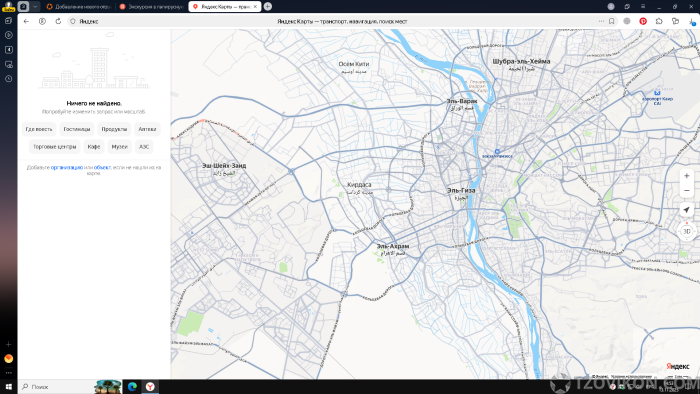Switch to the Экскурсия tab
Viewport: 700px width, 394px height.
pyautogui.click(x=151, y=7)
